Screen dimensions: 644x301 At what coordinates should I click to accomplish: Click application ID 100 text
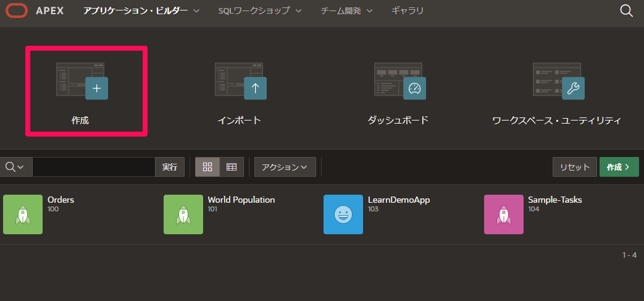click(x=53, y=210)
